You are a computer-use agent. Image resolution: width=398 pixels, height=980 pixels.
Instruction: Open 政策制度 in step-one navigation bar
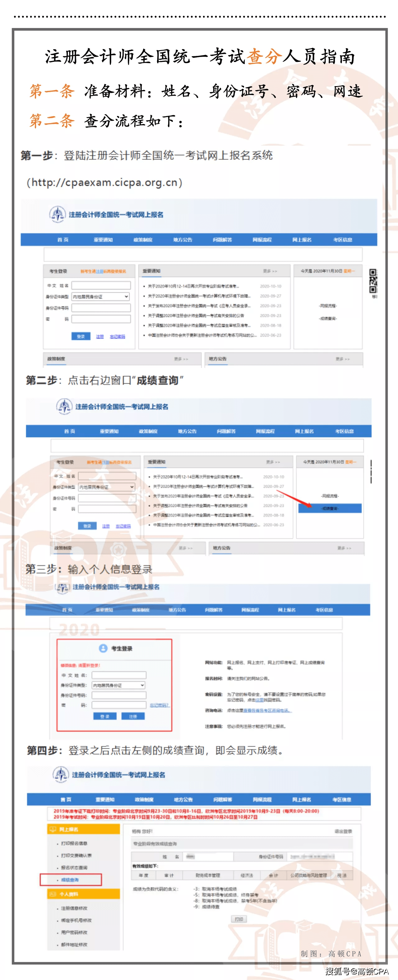143,240
